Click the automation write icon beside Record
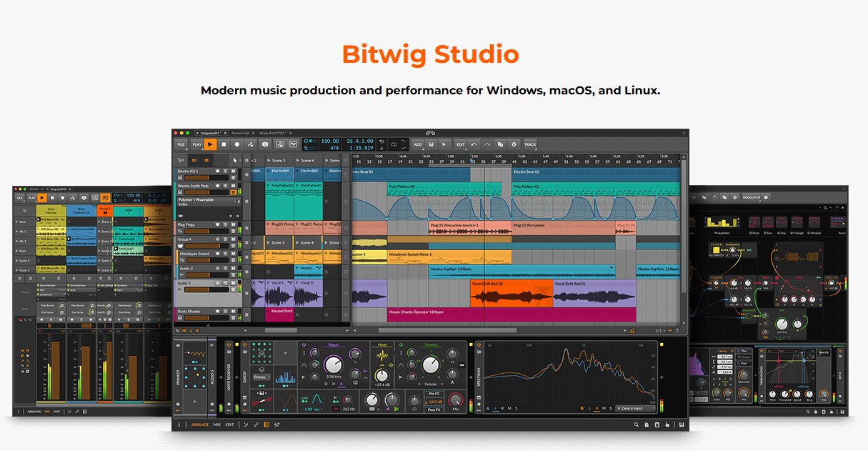 tap(250, 144)
